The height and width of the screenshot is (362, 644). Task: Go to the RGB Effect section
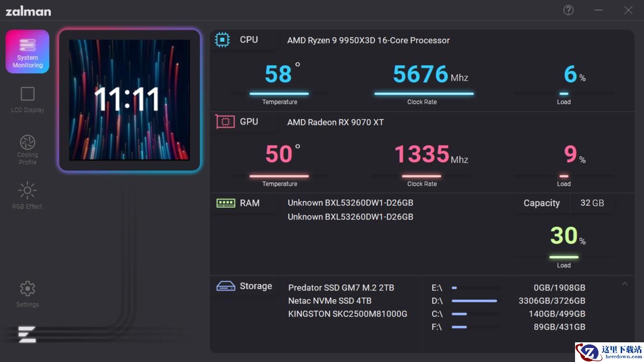(x=27, y=195)
